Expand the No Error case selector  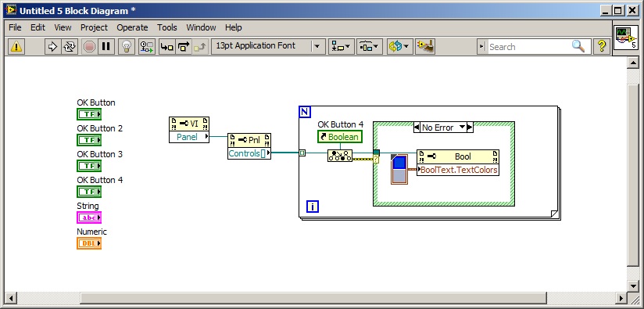tap(463, 128)
